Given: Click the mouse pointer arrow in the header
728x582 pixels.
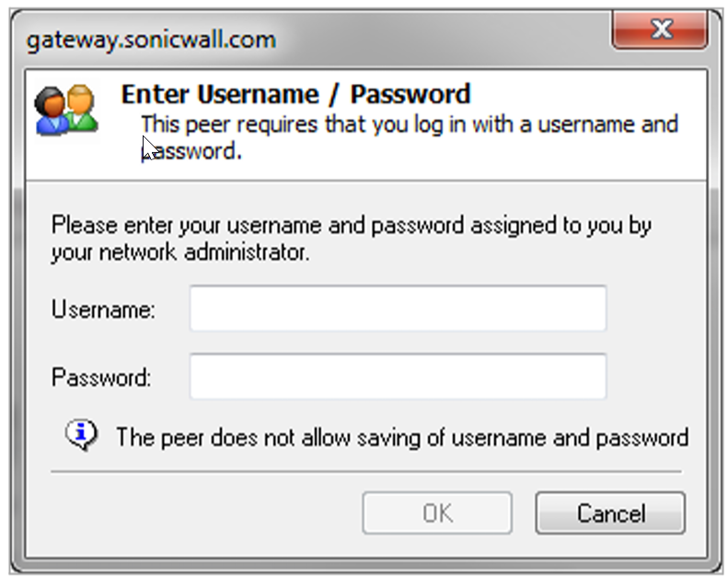Looking at the screenshot, I should (x=149, y=147).
